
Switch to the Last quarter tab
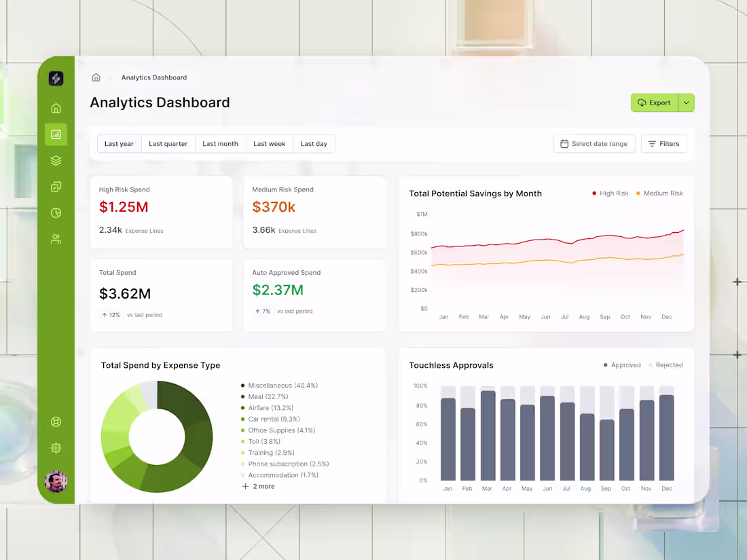[168, 143]
